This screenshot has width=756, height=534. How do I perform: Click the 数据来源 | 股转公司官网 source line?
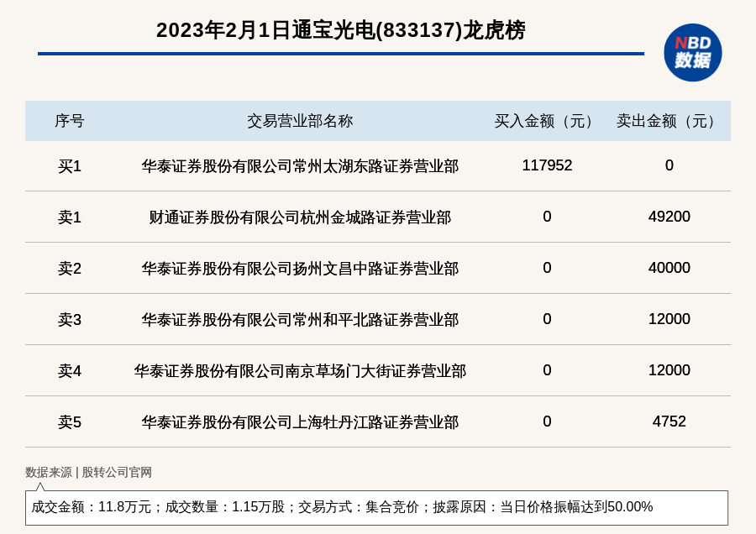[x=88, y=473]
